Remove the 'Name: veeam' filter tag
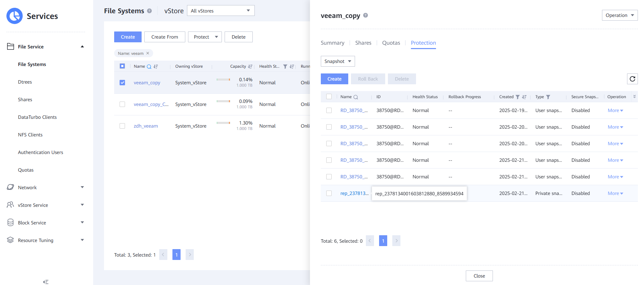This screenshot has width=644, height=285. coord(148,53)
